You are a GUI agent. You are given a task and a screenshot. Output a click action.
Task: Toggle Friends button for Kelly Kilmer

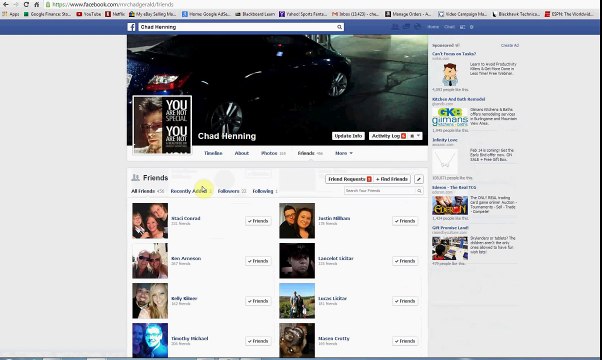258,301
